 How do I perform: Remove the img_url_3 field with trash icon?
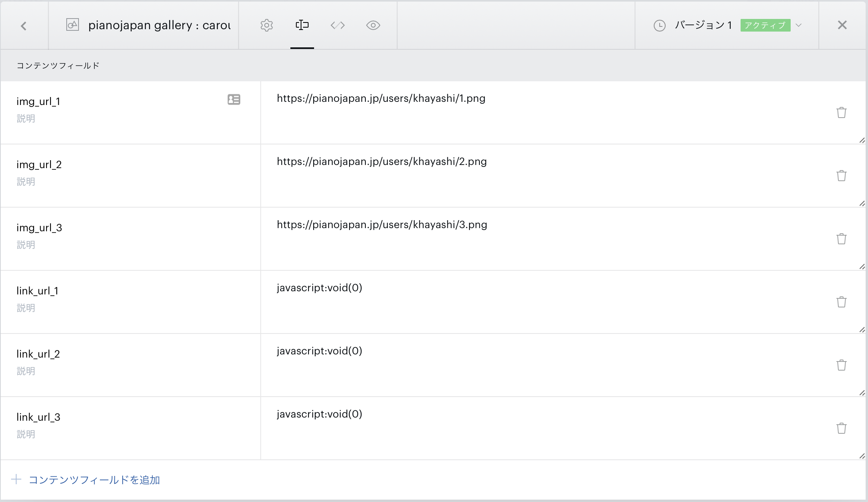(x=841, y=239)
